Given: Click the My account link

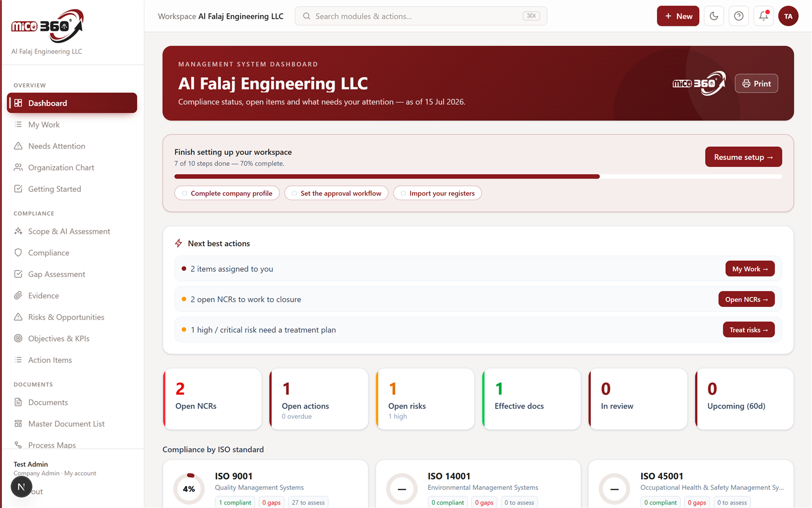Looking at the screenshot, I should (x=80, y=473).
